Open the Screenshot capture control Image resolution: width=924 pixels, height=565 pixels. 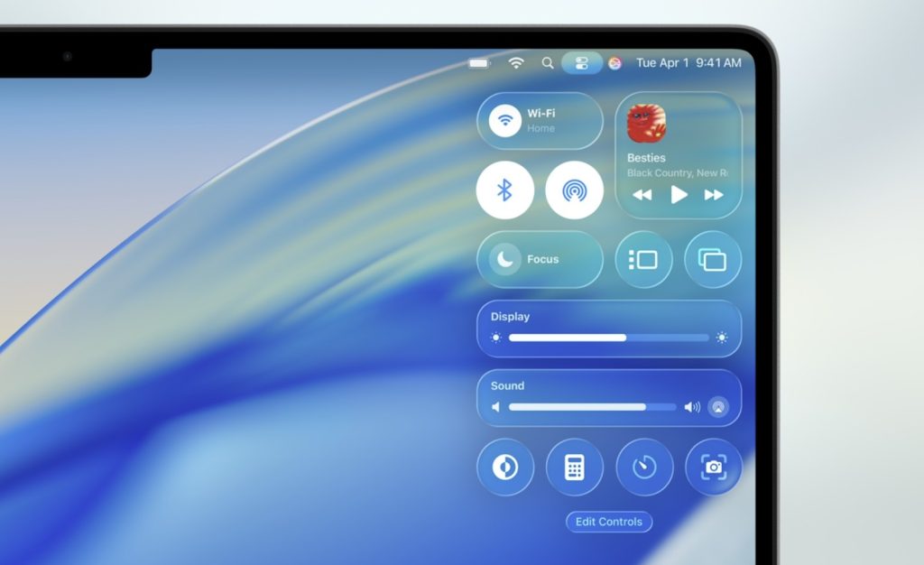pos(714,468)
